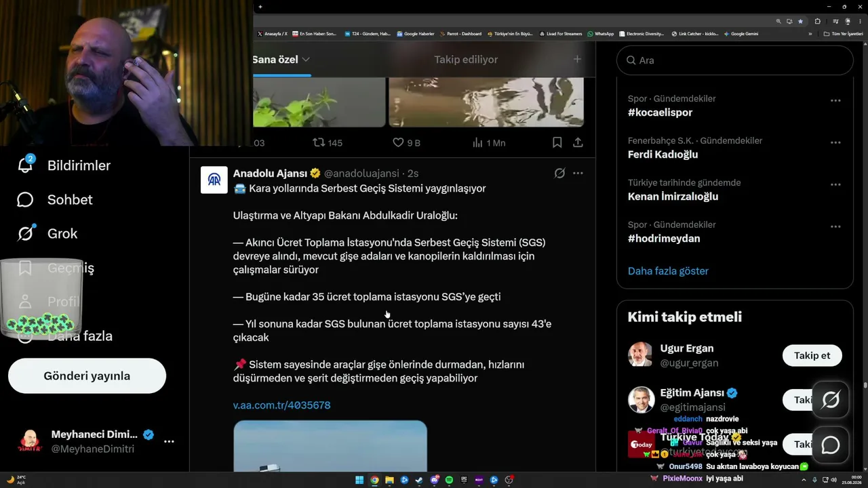The width and height of the screenshot is (868, 488).
Task: Open the Chrome extensions puzzle icon
Action: 818,21
